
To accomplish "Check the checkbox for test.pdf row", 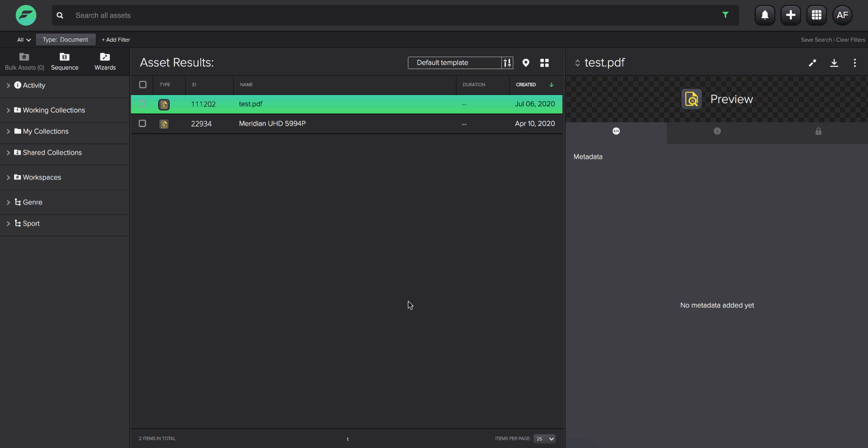I will [x=142, y=104].
